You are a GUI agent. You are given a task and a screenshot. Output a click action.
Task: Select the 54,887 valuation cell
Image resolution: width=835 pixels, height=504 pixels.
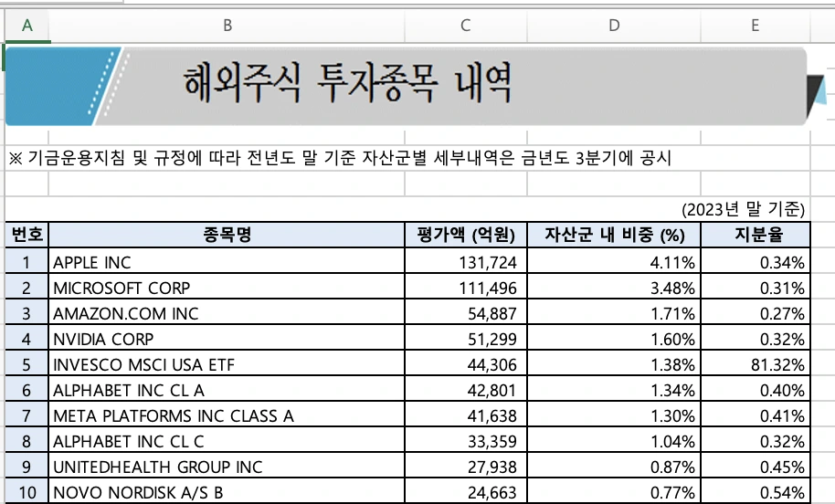click(465, 312)
